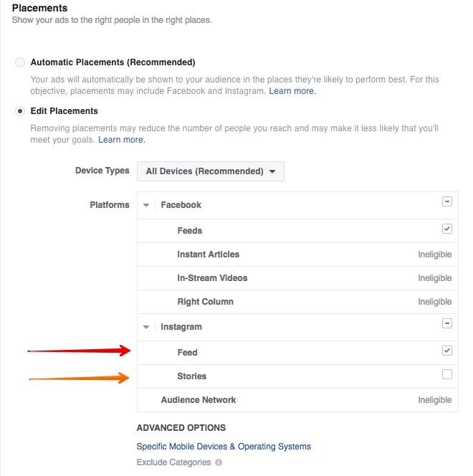
Task: Toggle the Facebook platform minus checkbox
Action: [447, 201]
